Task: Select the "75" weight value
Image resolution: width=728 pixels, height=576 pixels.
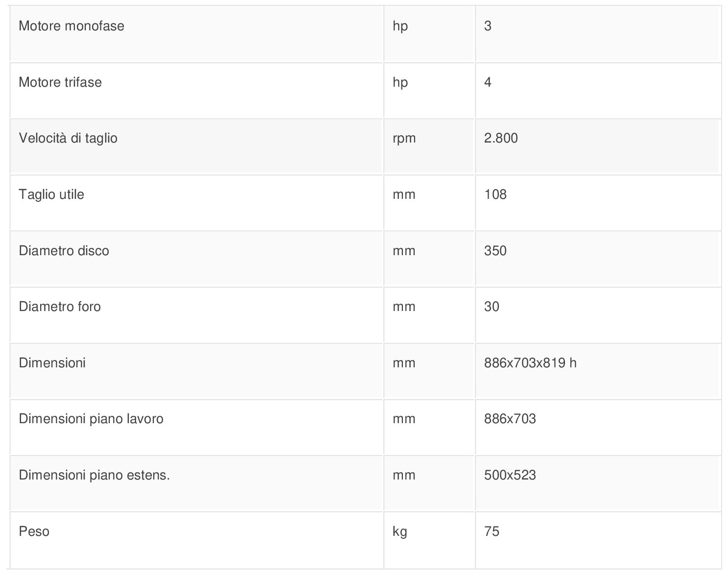Action: (492, 531)
